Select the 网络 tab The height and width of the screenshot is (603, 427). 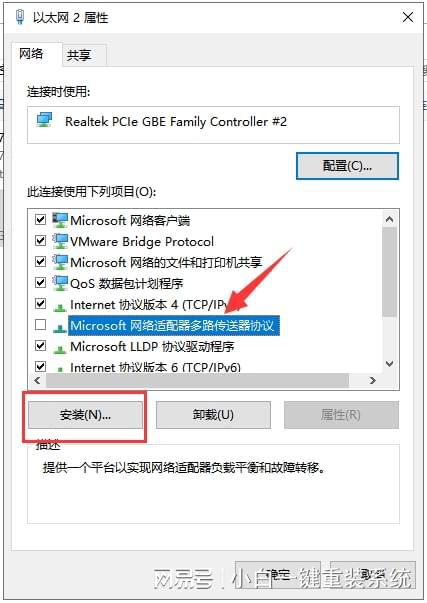[x=32, y=54]
